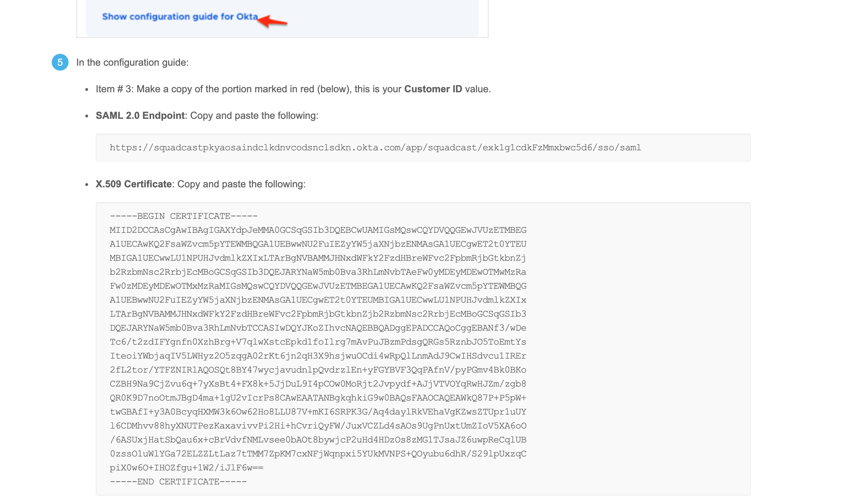Image resolution: width=864 pixels, height=504 pixels.
Task: Click the 'Item # 3' bullet text
Action: 114,89
